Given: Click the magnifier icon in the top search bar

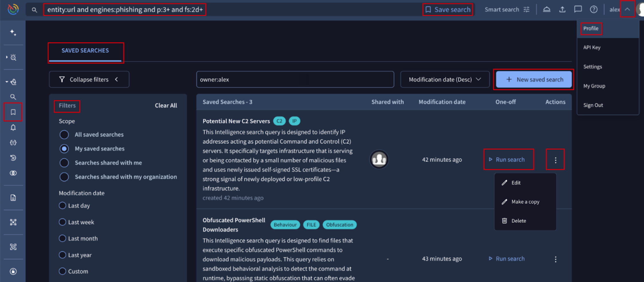Looking at the screenshot, I should (34, 10).
